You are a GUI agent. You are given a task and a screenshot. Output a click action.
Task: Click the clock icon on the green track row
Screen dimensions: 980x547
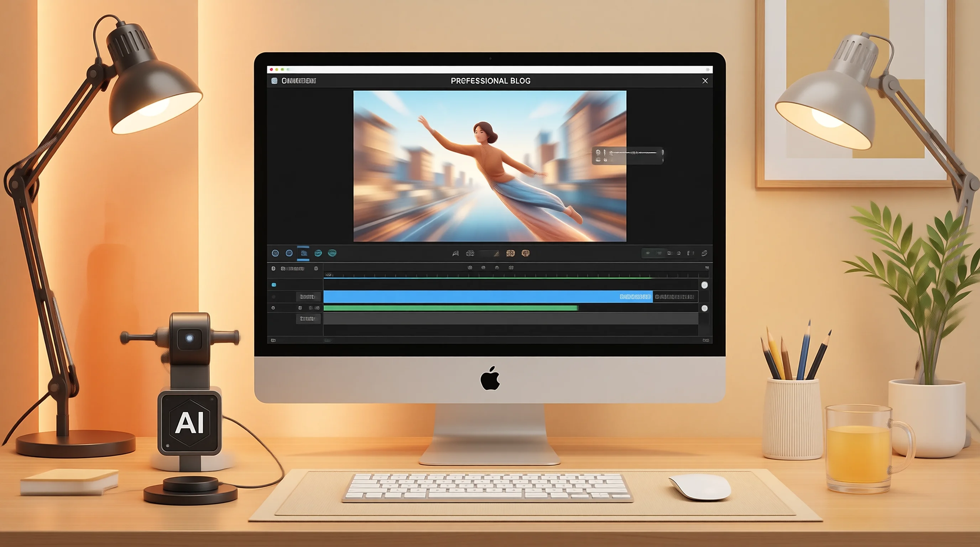pos(273,308)
